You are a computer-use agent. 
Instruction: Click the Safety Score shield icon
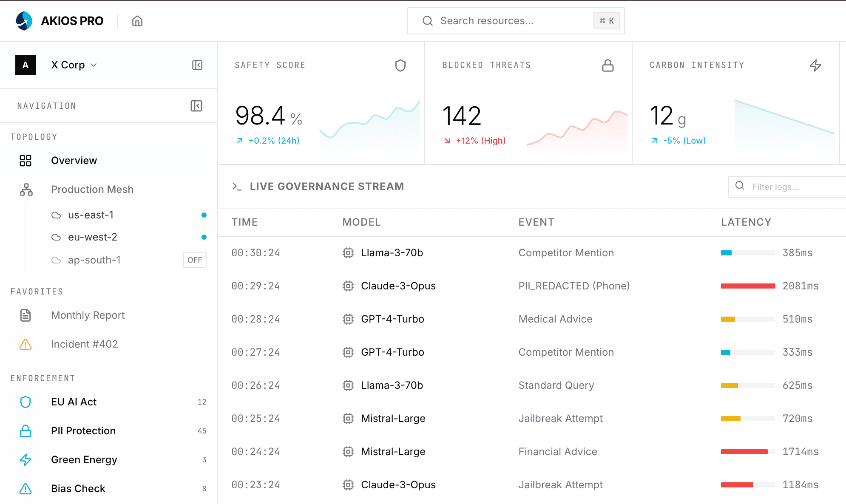[400, 65]
